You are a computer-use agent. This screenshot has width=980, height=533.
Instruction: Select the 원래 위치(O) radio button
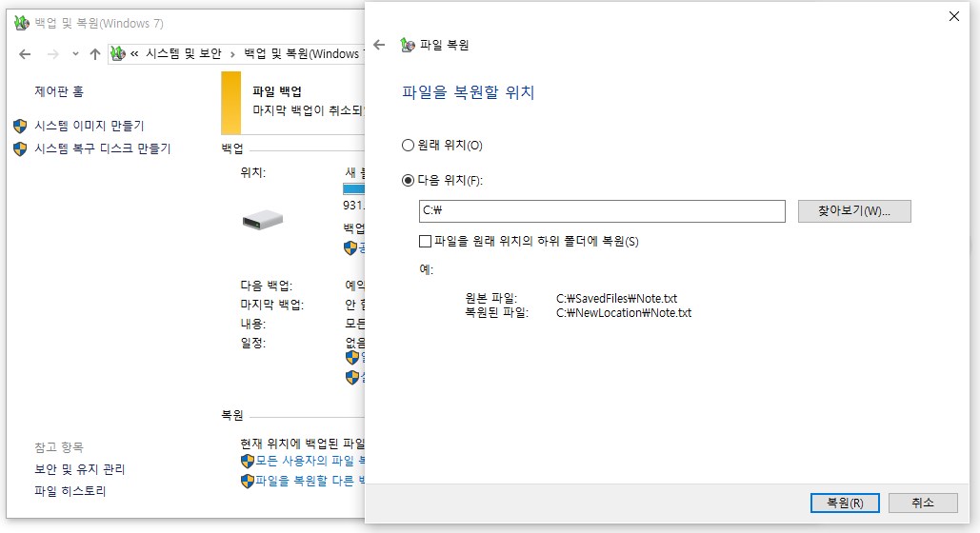pos(408,145)
